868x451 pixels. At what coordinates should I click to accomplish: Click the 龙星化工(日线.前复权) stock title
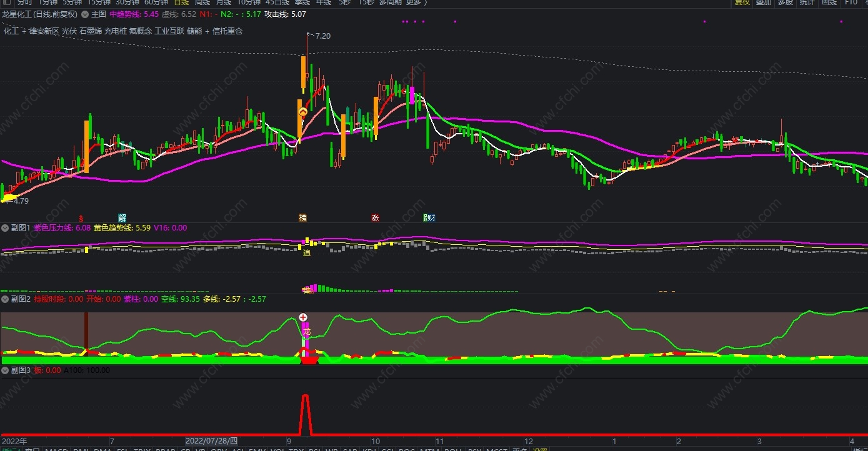40,14
